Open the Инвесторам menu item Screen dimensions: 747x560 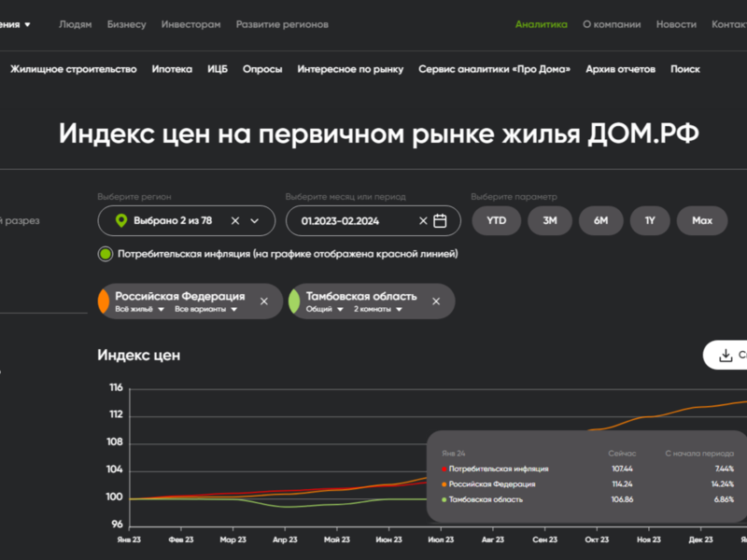click(x=190, y=24)
